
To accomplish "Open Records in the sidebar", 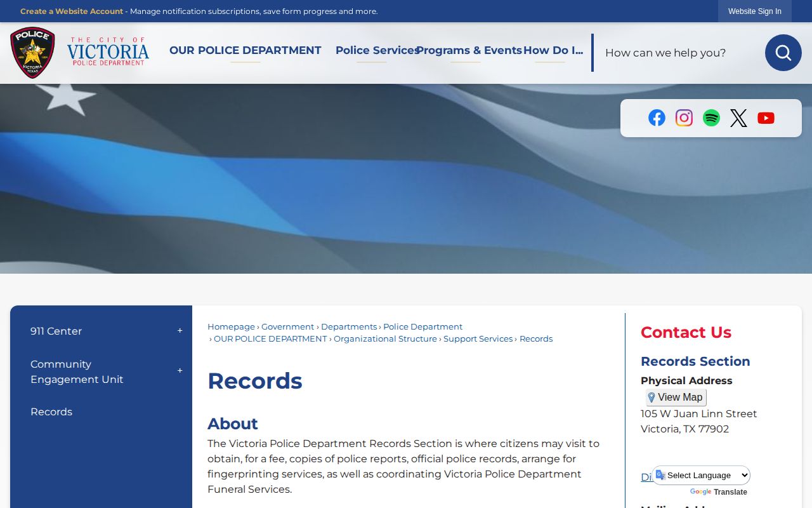I will [x=51, y=411].
